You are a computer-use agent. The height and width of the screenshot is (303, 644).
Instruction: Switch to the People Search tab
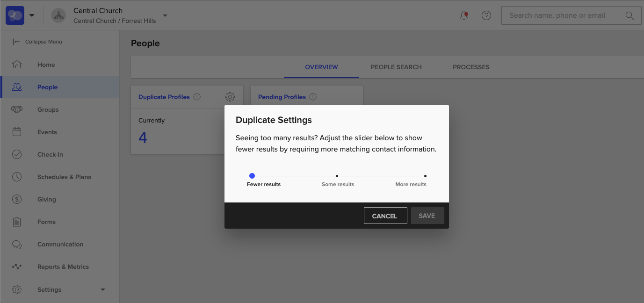click(x=396, y=67)
